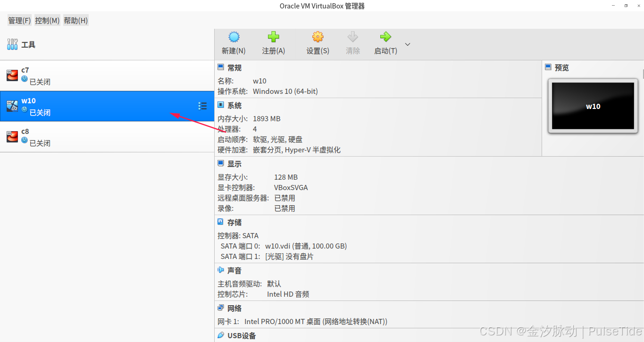
Task: Open the 存储 section heading link
Action: pos(234,222)
